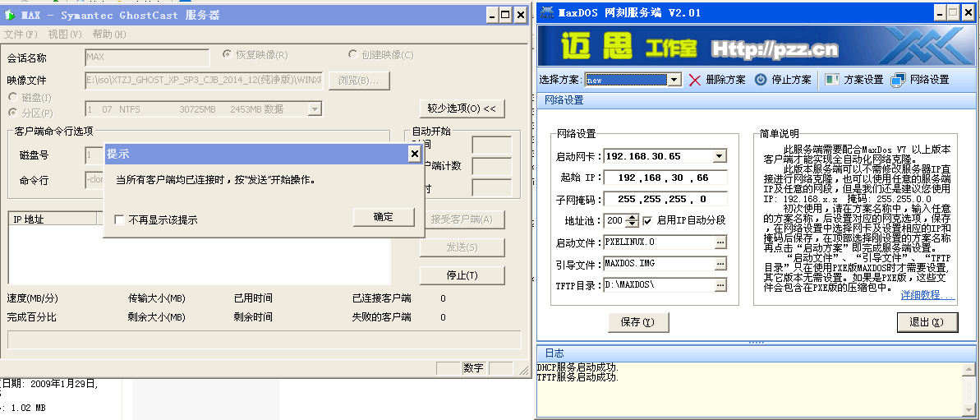Open the partition list dropdown in GhostCast
The width and height of the screenshot is (980, 420).
click(315, 109)
